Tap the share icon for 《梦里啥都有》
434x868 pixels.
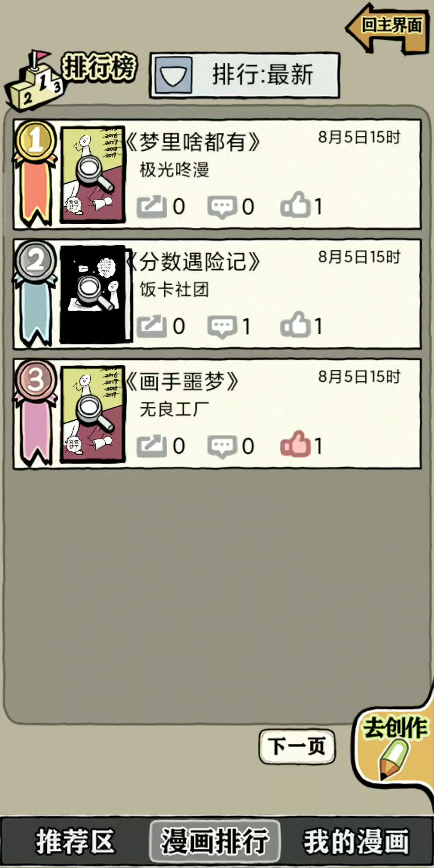tap(151, 207)
